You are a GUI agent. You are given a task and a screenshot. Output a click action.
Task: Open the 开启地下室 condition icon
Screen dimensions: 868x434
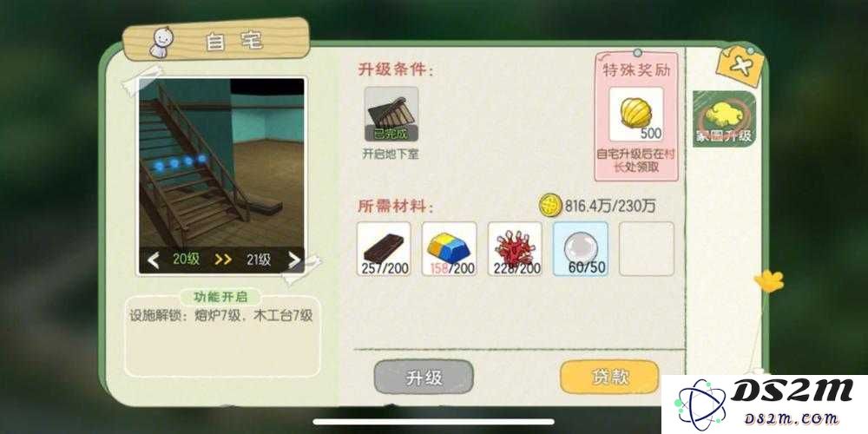coord(391,114)
